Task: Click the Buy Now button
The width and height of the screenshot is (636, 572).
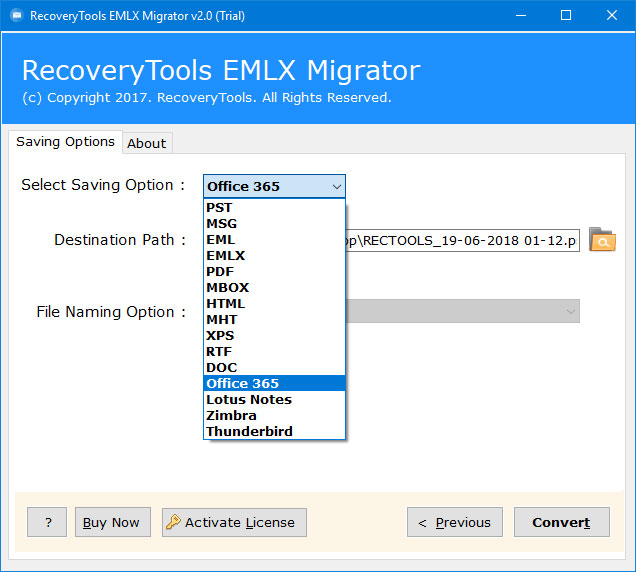Action: tap(112, 522)
